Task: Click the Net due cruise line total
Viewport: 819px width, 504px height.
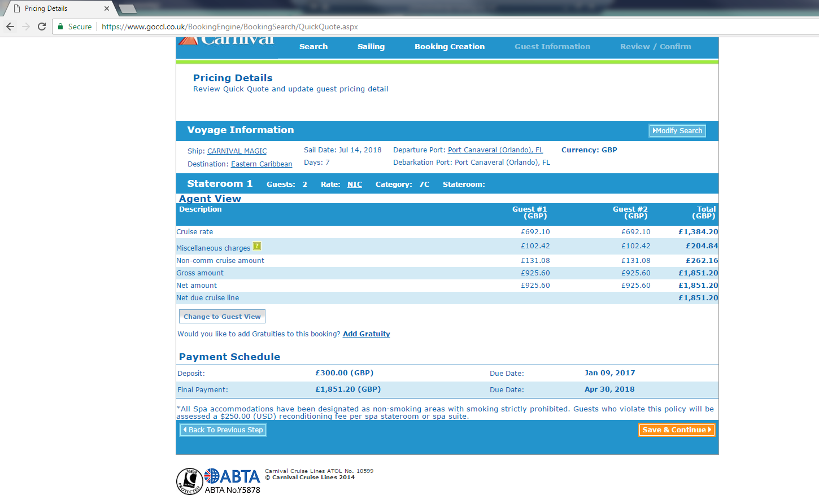Action: point(698,298)
